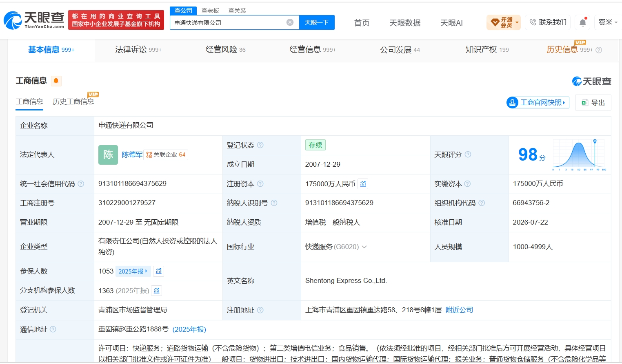The width and height of the screenshot is (622, 364).
Task: Select the registration number 310229001279527
Action: tap(127, 203)
